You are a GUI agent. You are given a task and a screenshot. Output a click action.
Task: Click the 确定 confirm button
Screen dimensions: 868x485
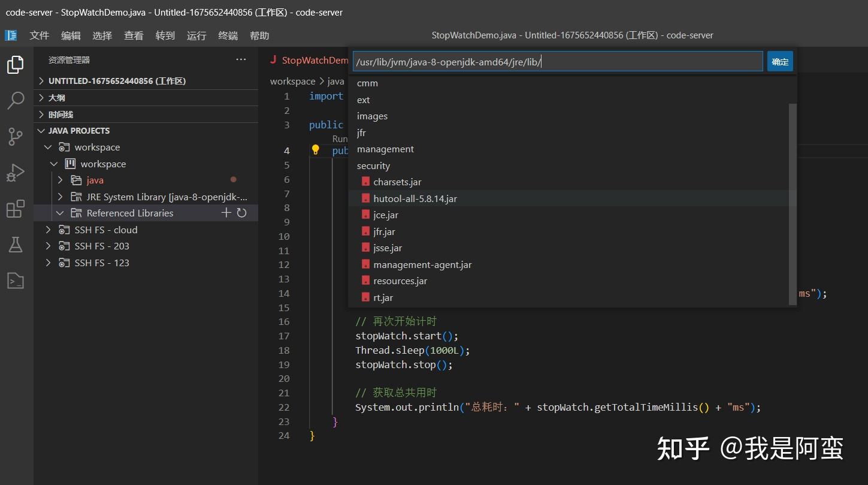point(780,61)
